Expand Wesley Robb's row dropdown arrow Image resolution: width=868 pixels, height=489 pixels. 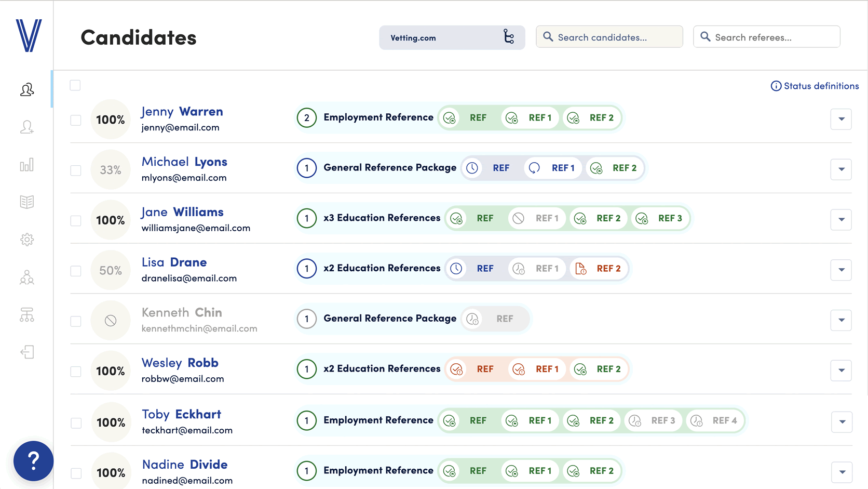coord(841,371)
